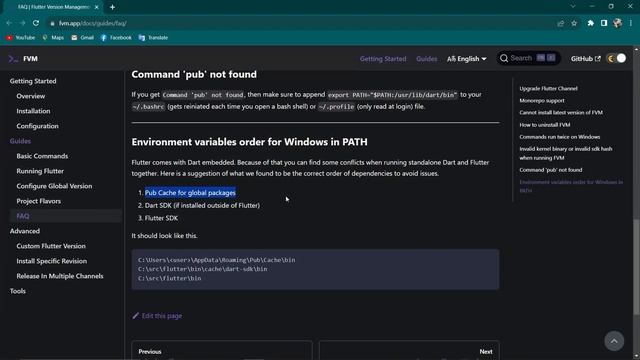Open the Gmail bookmark

[82, 38]
